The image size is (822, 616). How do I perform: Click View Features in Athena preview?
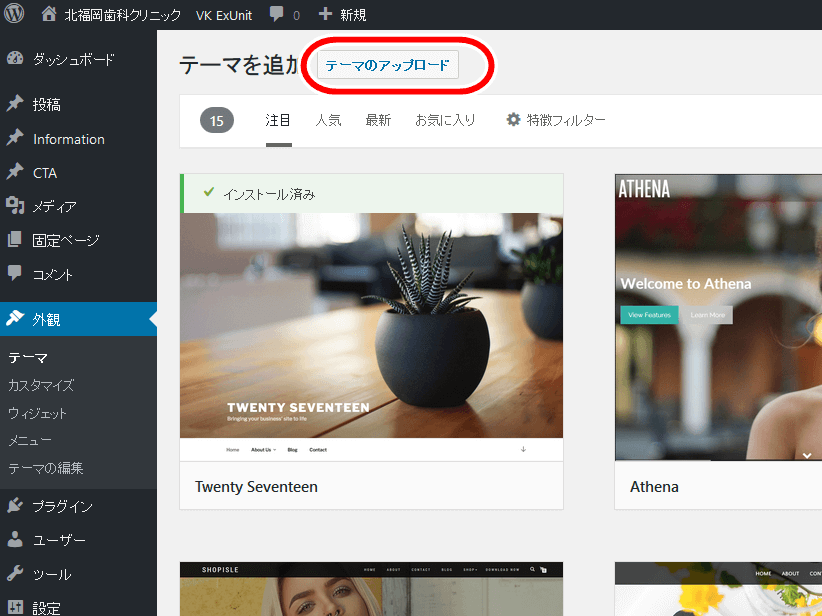649,315
